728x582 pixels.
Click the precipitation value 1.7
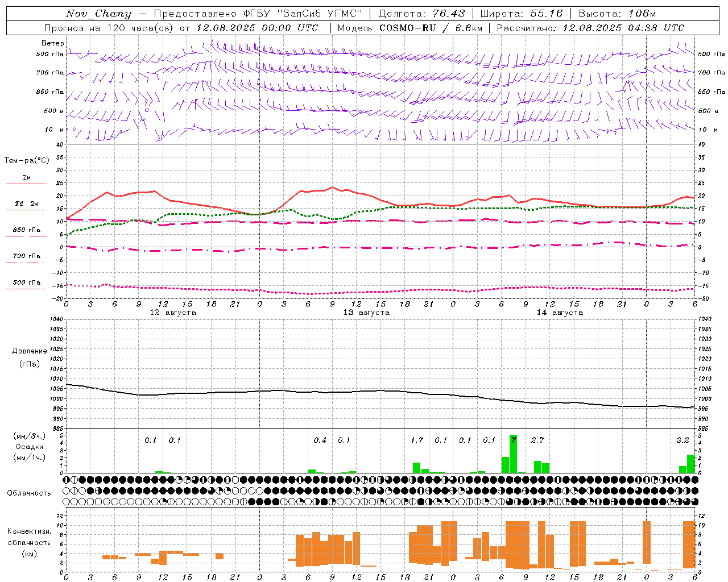click(417, 440)
